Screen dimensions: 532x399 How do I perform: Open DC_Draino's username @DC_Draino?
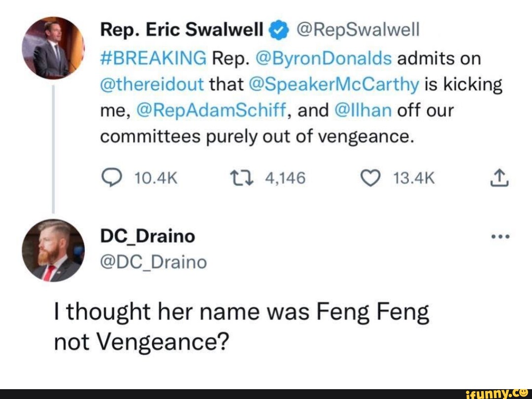tap(150, 262)
